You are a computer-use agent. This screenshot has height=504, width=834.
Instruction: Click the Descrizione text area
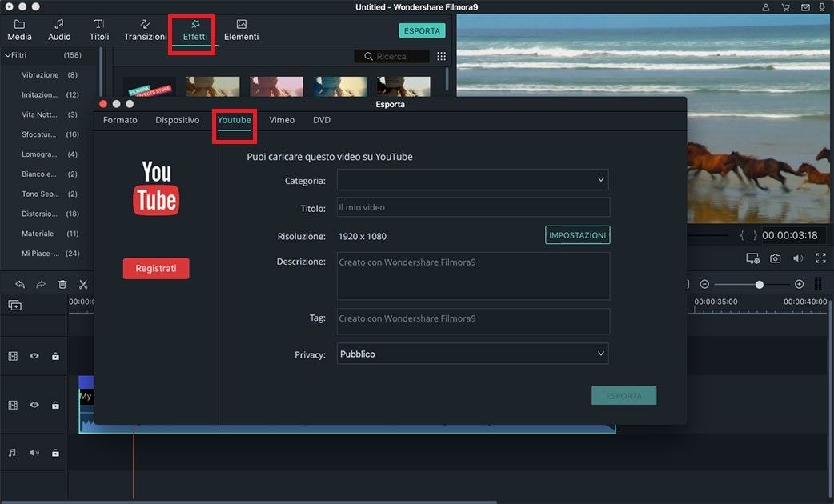point(473,276)
